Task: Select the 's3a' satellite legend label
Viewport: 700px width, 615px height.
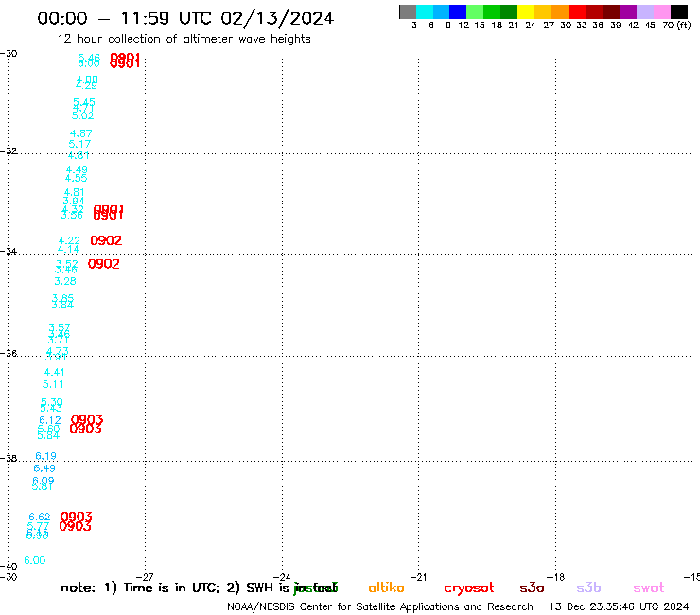Action: tap(532, 589)
